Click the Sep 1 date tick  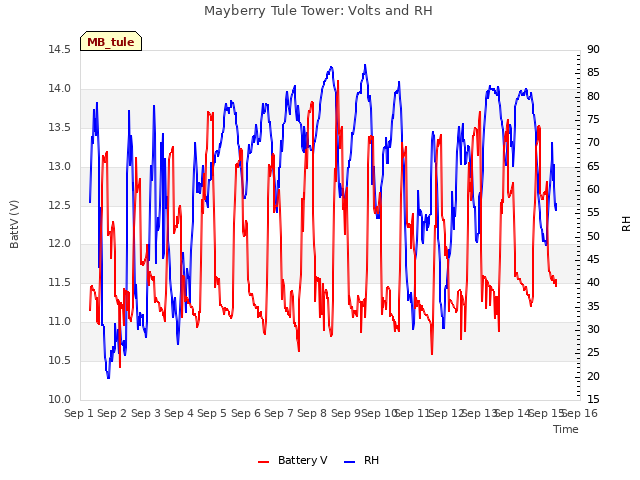(x=79, y=413)
